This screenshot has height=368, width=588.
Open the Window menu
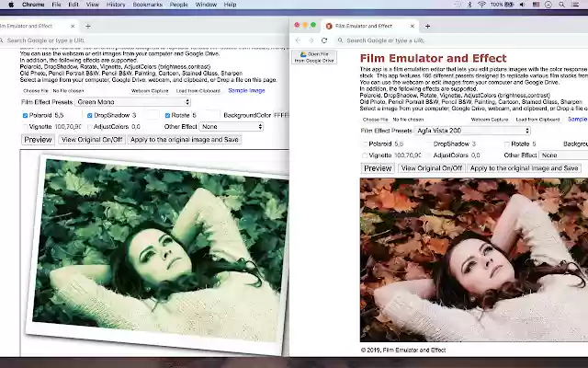pos(206,5)
